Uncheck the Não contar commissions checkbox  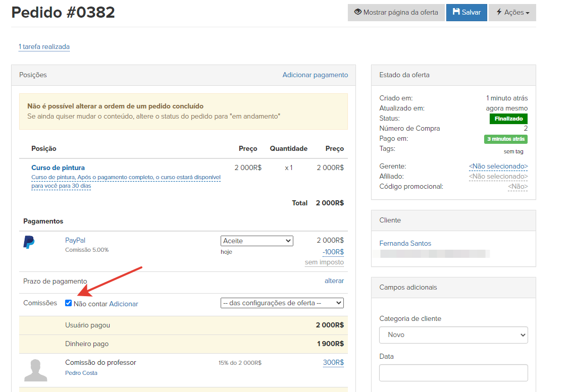(69, 303)
